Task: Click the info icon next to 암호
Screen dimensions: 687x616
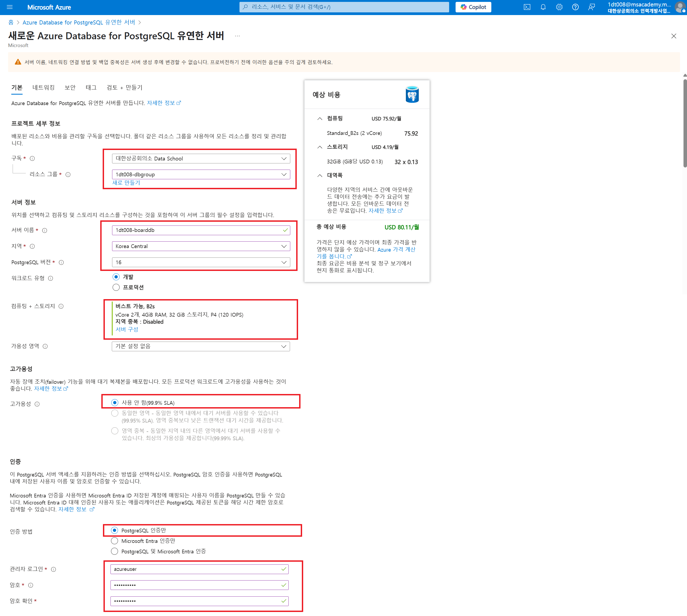Action: [x=31, y=585]
